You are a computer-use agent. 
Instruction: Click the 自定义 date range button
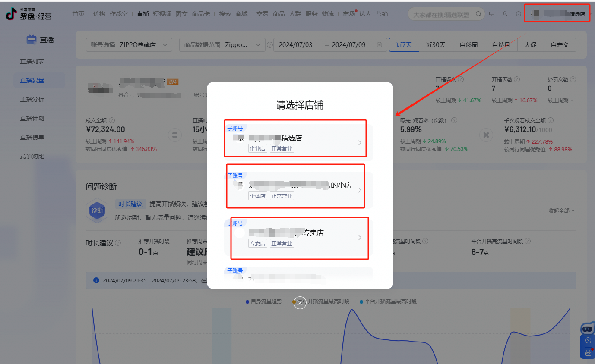[560, 45]
